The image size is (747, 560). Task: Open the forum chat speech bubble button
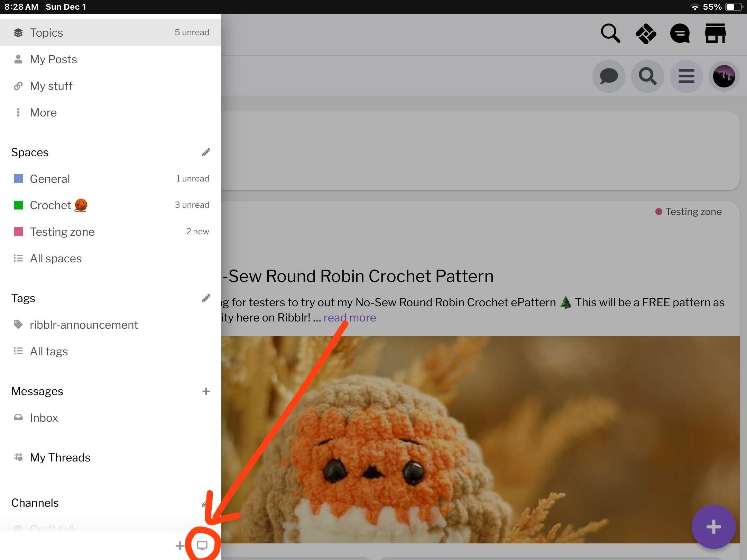(609, 76)
